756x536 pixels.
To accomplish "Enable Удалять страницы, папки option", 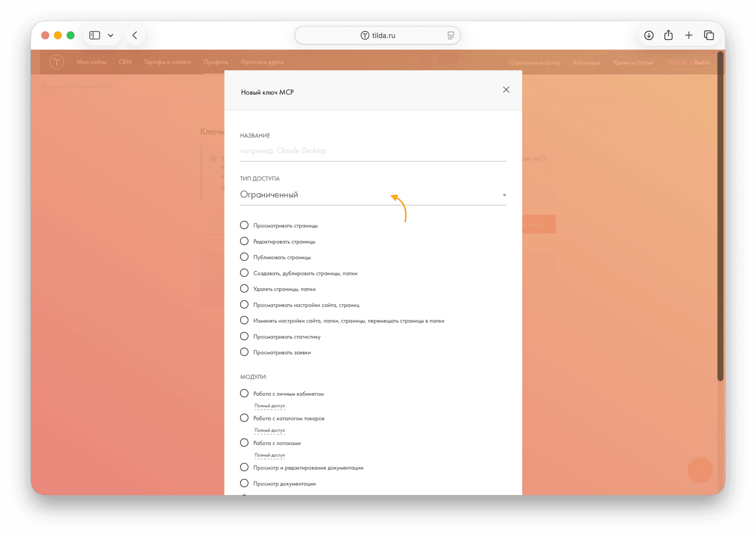I will click(x=244, y=288).
